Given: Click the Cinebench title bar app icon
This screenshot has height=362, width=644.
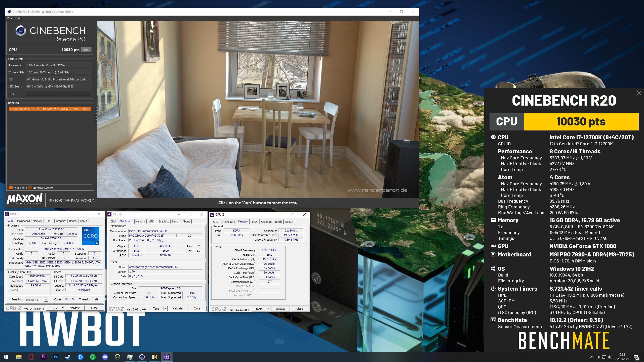Looking at the screenshot, I should 9,12.
